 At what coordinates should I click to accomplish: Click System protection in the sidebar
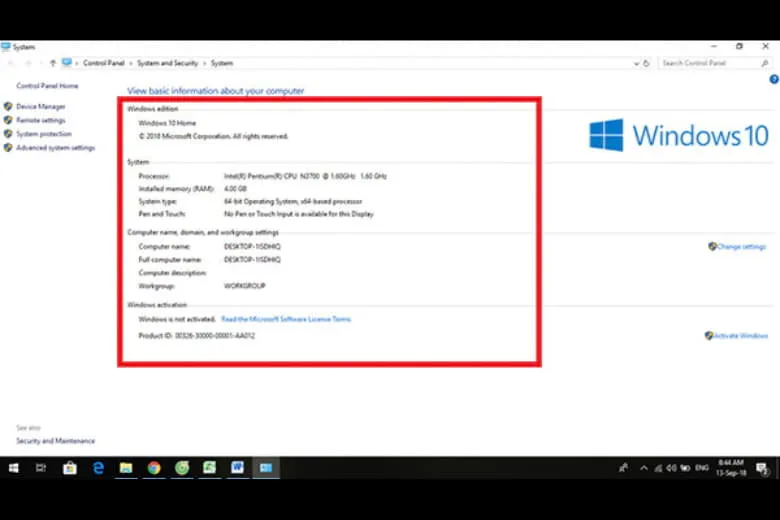coord(43,134)
